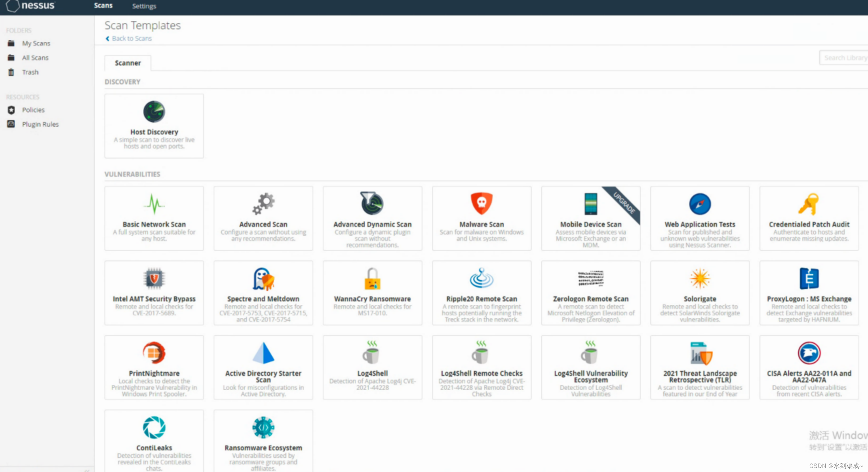Screen dimensions: 868x472
Task: Click the Back to Scans link
Action: (x=132, y=38)
